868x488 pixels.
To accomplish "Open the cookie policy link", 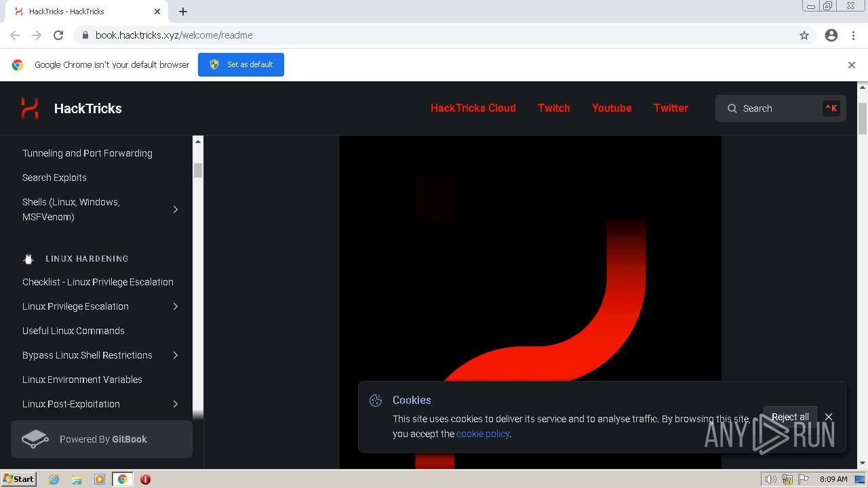I will [482, 434].
